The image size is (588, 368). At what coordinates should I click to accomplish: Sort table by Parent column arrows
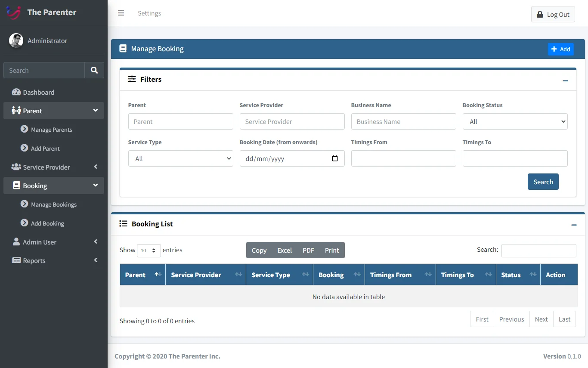[x=158, y=275]
